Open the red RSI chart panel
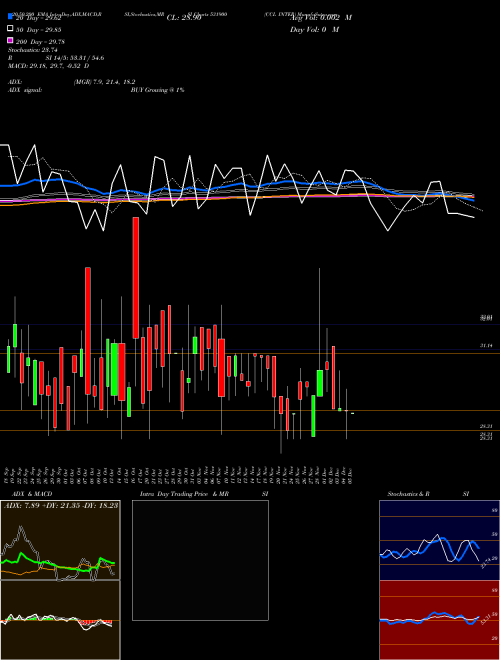This screenshot has width=500, height=660. [439, 620]
